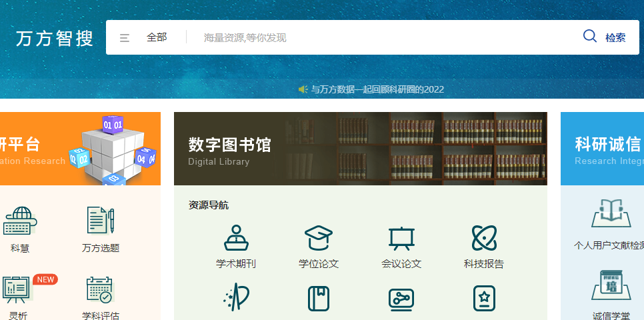Viewport: 644px width, 320px height.
Task: Open the 灵析 text link
Action: tap(19, 315)
